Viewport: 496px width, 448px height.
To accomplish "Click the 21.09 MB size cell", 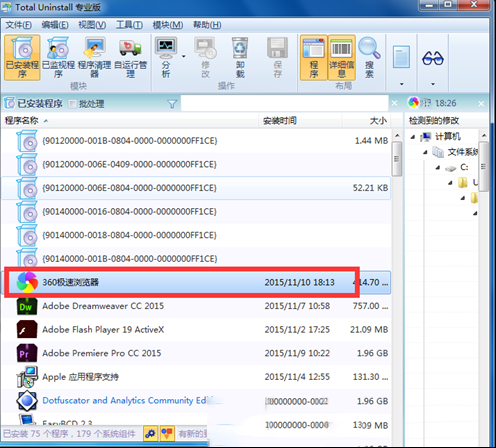I will [x=369, y=330].
